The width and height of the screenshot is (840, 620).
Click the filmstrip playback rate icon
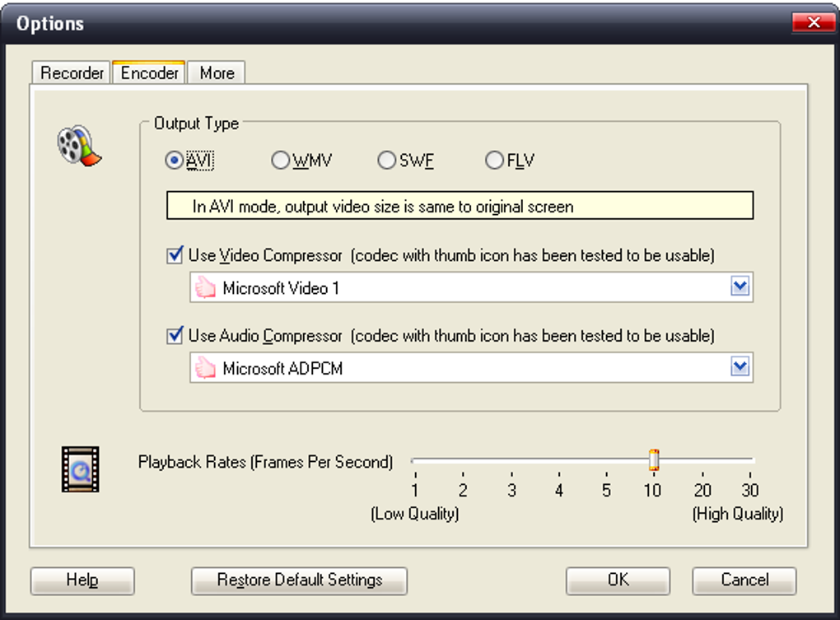[x=80, y=468]
